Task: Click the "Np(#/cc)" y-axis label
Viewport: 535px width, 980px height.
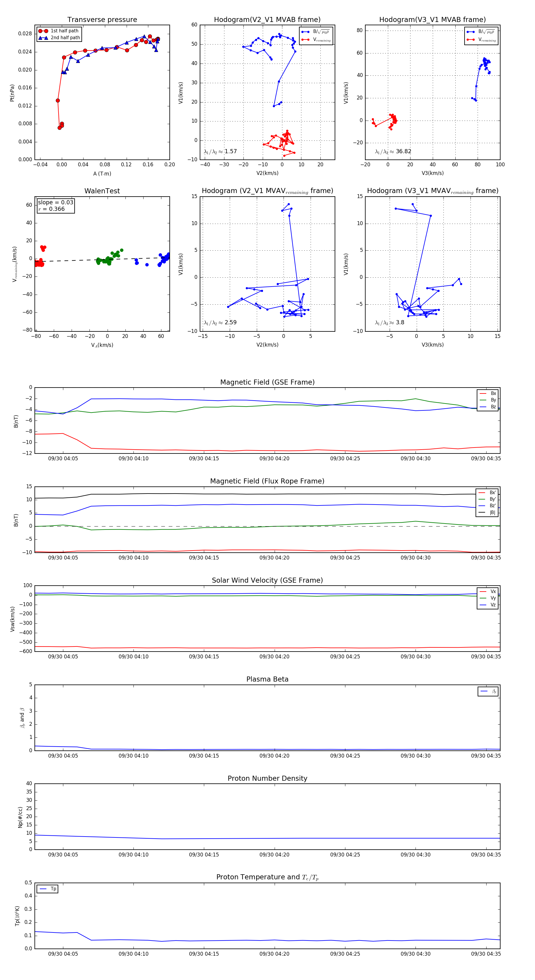Action: tap(20, 817)
